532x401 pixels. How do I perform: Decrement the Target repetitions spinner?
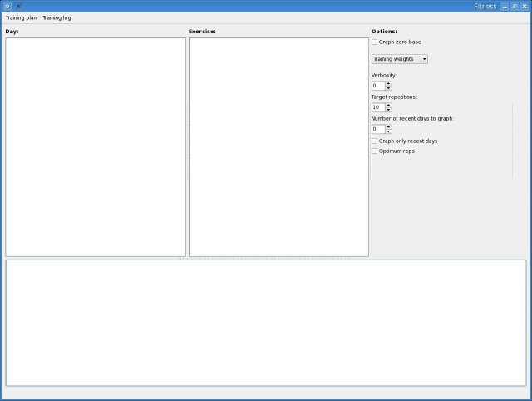tap(388, 110)
